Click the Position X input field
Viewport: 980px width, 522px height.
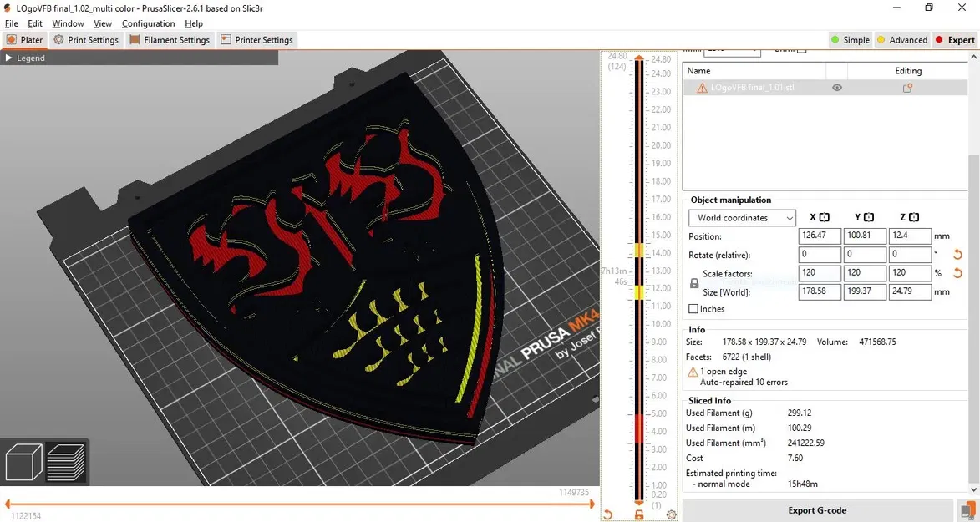820,236
